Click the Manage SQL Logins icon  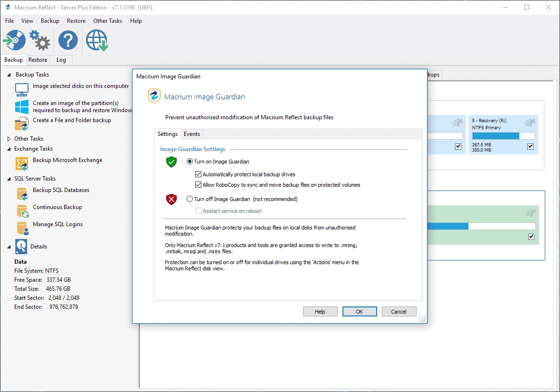(22, 228)
